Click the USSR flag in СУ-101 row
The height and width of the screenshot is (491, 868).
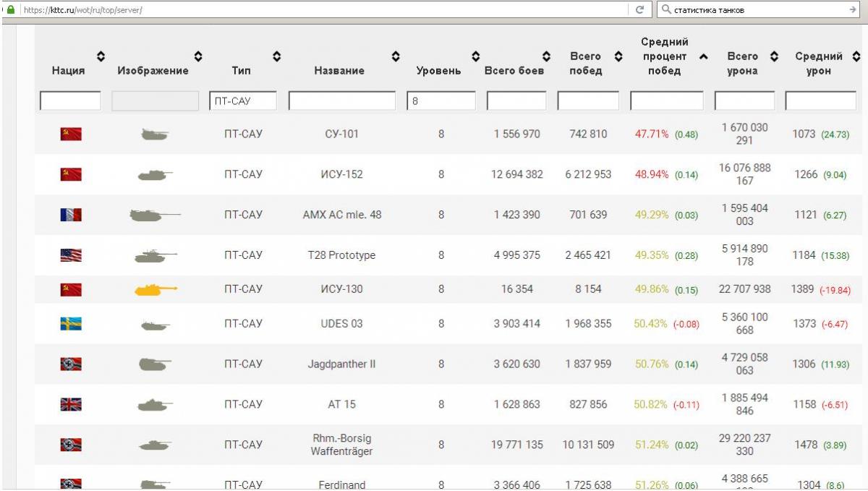tap(71, 134)
